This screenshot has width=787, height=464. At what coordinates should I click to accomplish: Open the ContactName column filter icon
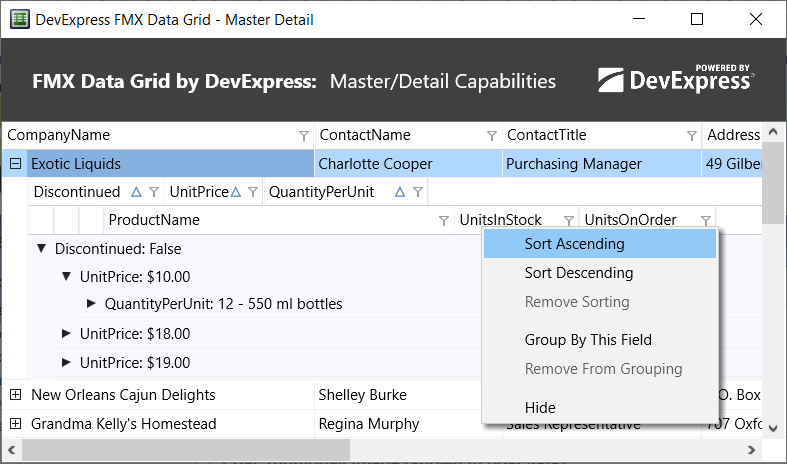point(492,136)
